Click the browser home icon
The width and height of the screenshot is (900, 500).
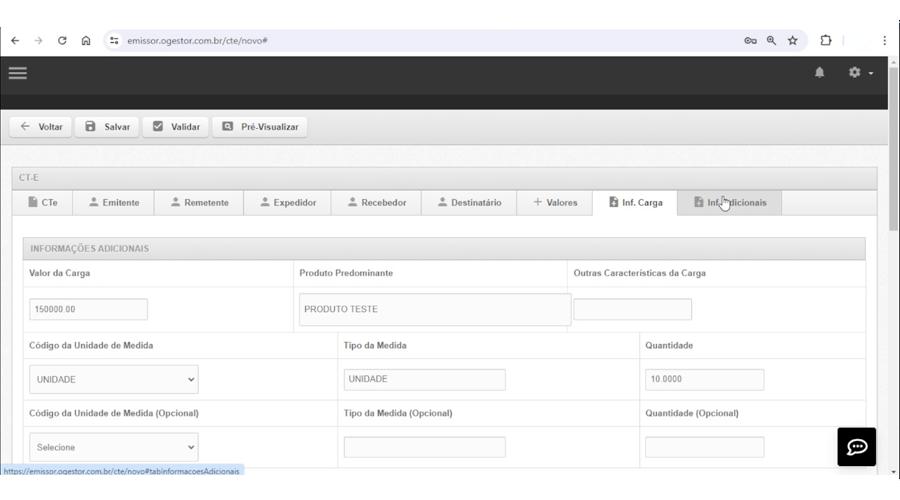pos(86,41)
